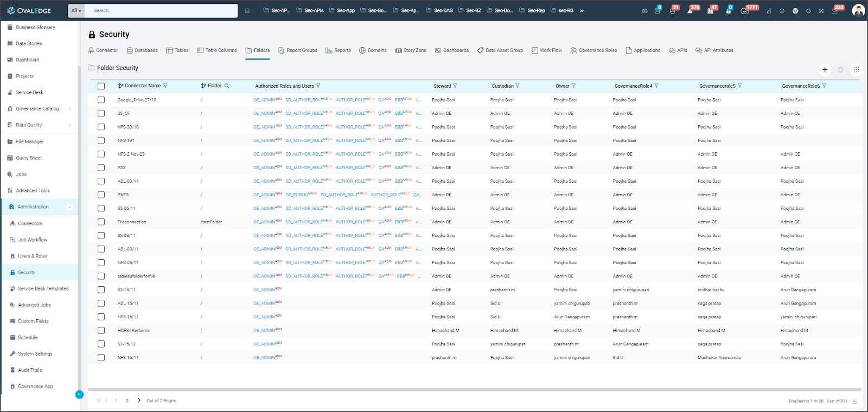The height and width of the screenshot is (412, 868).
Task: Open Audit Trails in the sidebar
Action: point(30,370)
